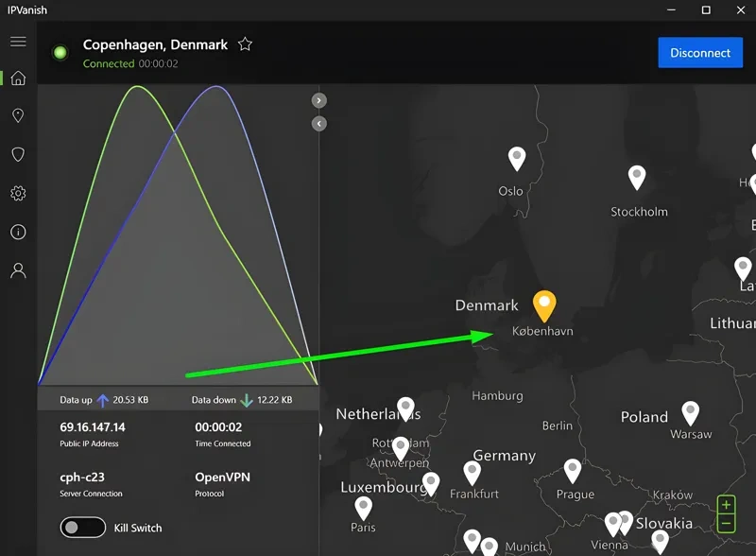Zoom in on the map

(726, 506)
